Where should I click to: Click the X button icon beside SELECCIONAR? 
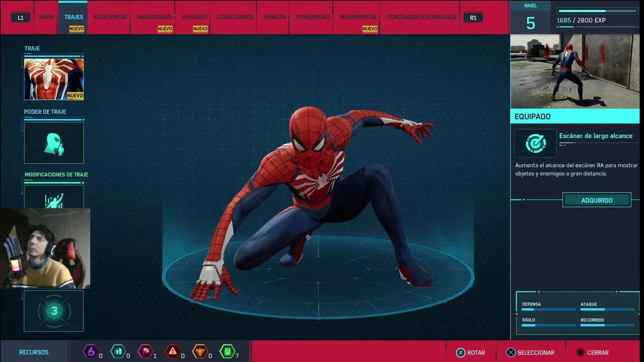click(510, 353)
